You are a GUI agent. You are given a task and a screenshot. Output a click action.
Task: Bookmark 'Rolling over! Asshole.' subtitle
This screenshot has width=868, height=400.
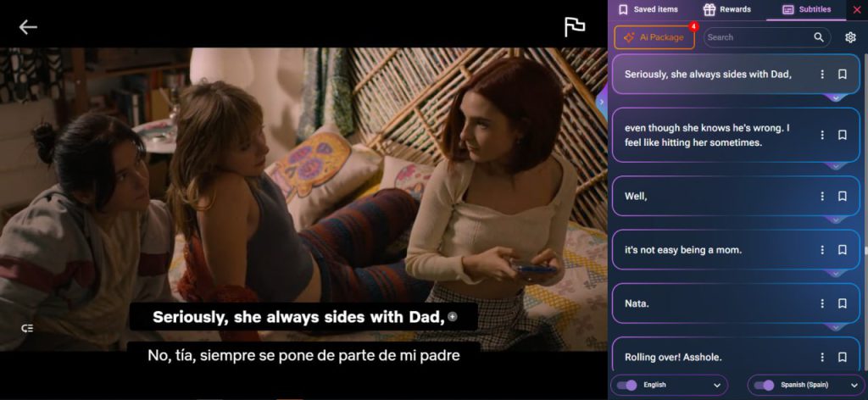pos(842,357)
